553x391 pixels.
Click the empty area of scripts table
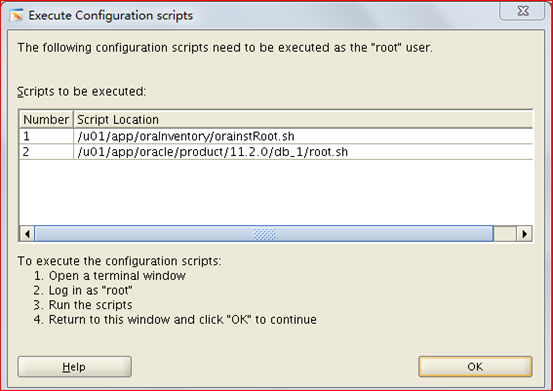(276, 193)
